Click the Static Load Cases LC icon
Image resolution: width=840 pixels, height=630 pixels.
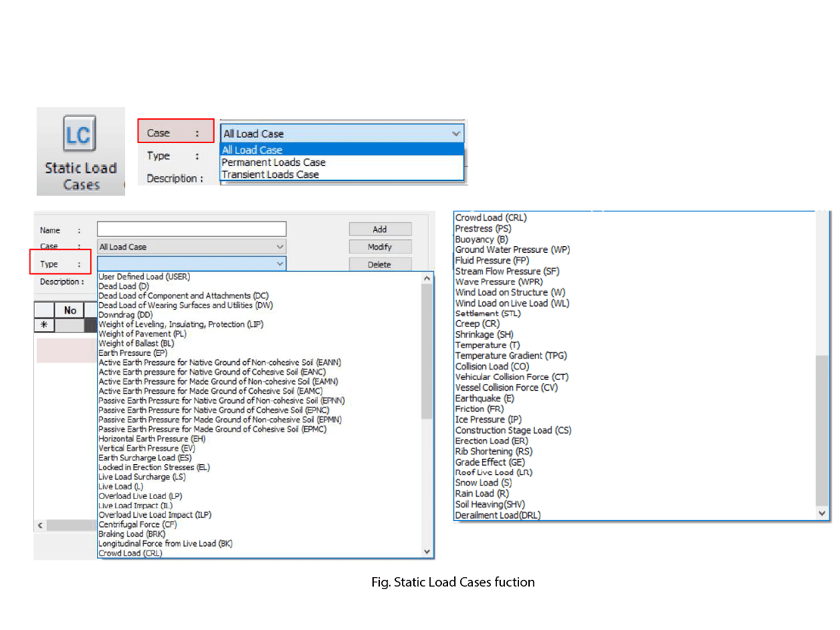pos(79,133)
